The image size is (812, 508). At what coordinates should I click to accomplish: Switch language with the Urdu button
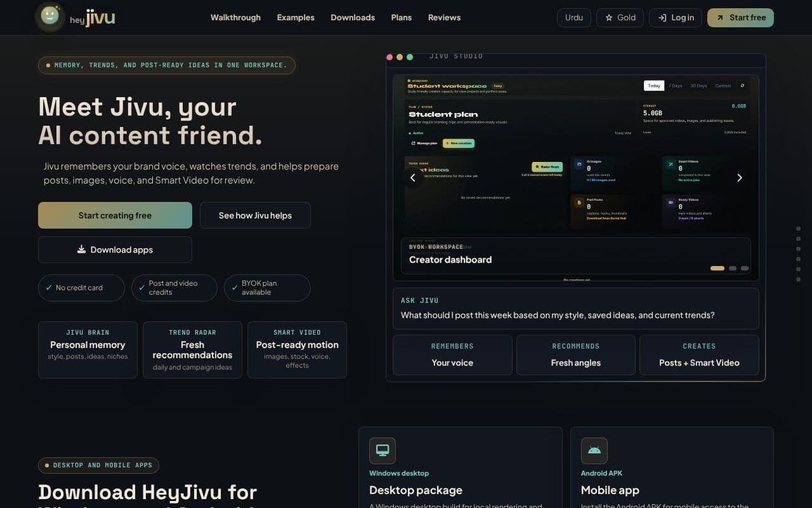click(x=574, y=17)
